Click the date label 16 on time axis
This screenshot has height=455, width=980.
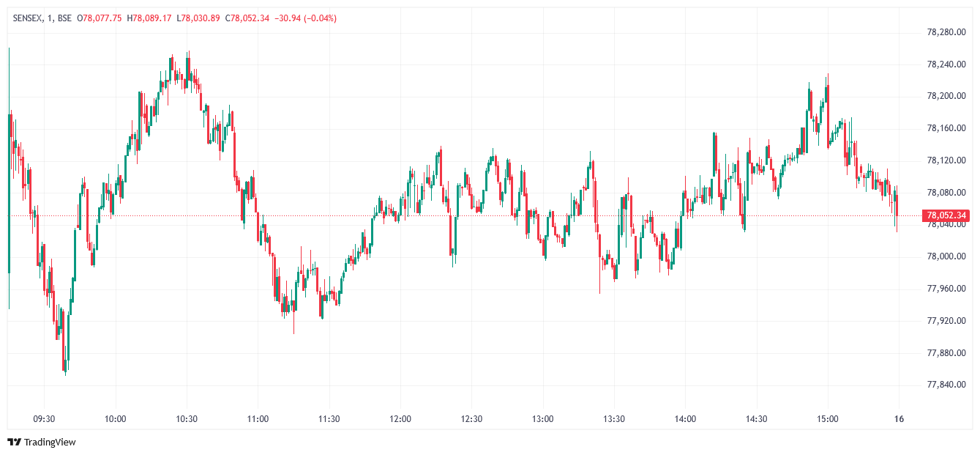coord(899,419)
